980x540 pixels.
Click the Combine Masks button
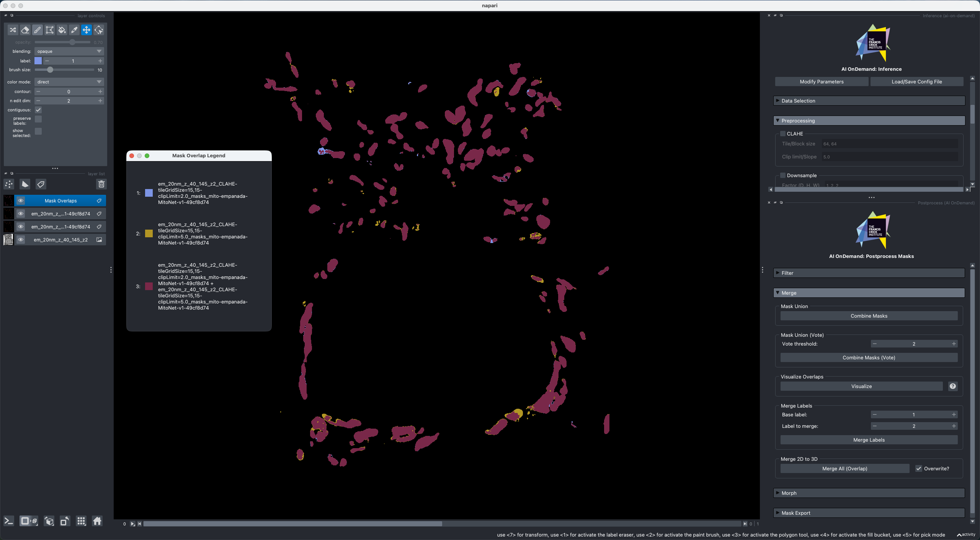coord(869,316)
